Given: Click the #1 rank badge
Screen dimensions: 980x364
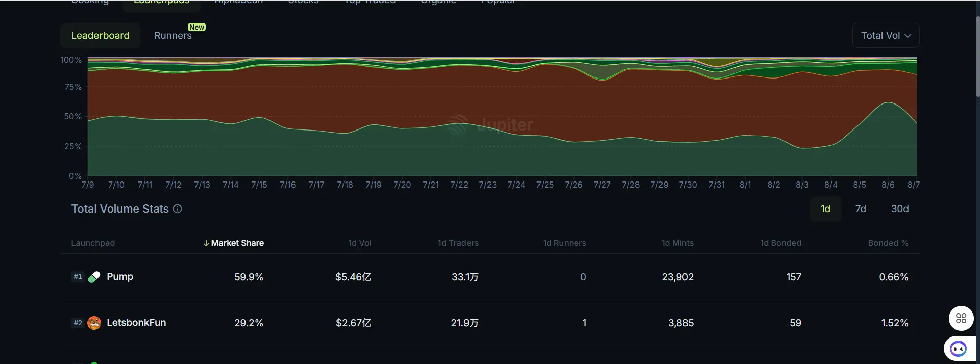Looking at the screenshot, I should pos(78,276).
